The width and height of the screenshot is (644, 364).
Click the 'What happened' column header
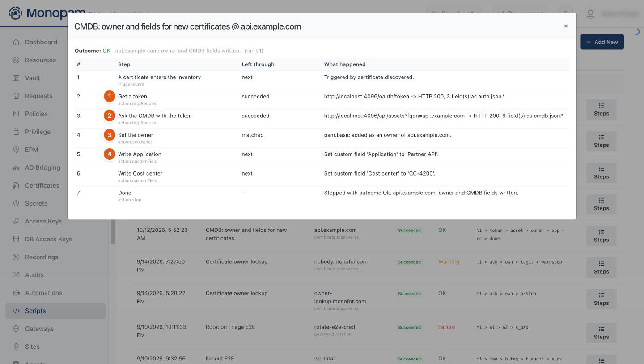pyautogui.click(x=345, y=64)
